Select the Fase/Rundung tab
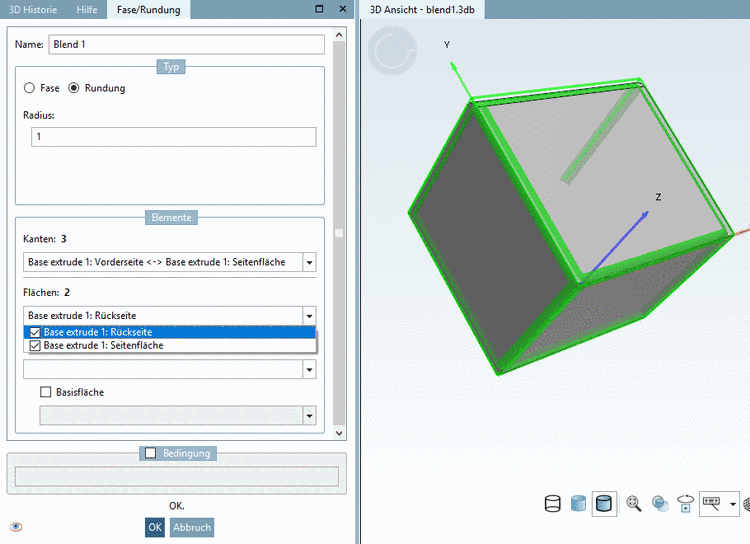 pos(149,10)
